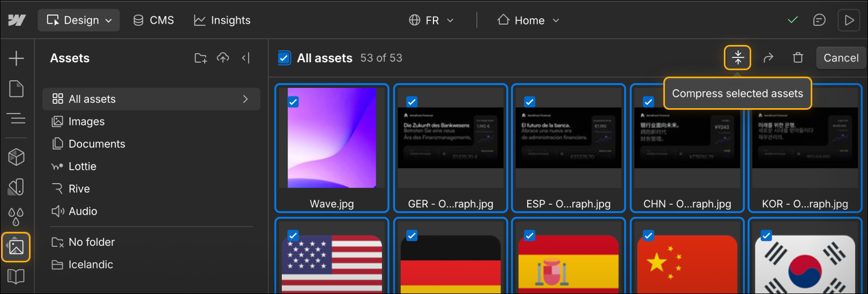
Task: Create a new asset folder
Action: 200,58
